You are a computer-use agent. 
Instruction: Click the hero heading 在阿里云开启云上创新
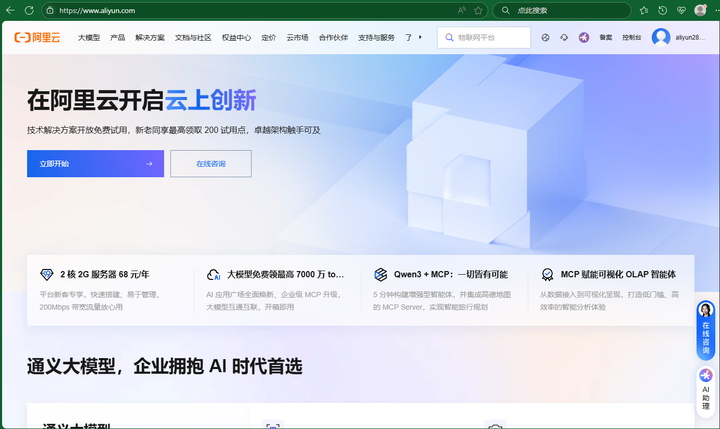point(141,100)
